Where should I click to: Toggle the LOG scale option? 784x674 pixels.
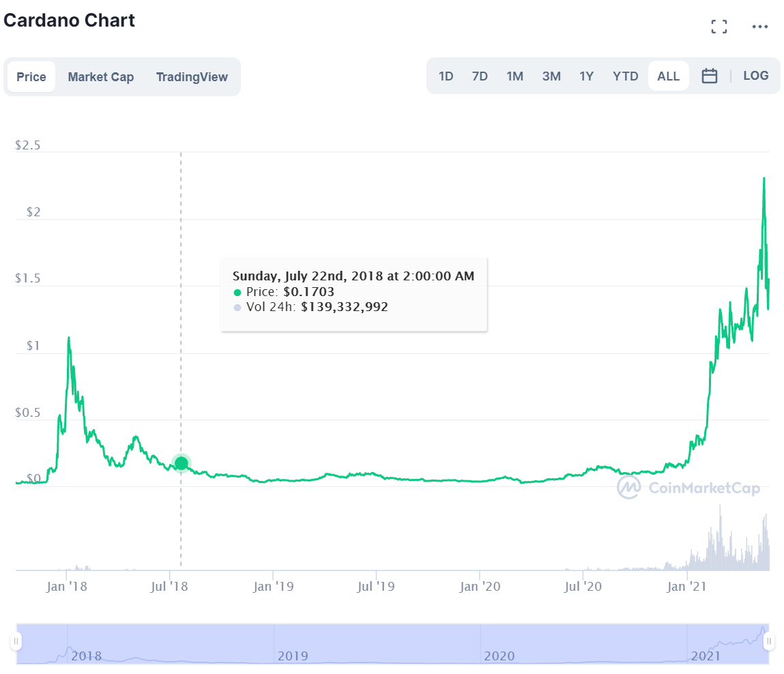tap(755, 76)
